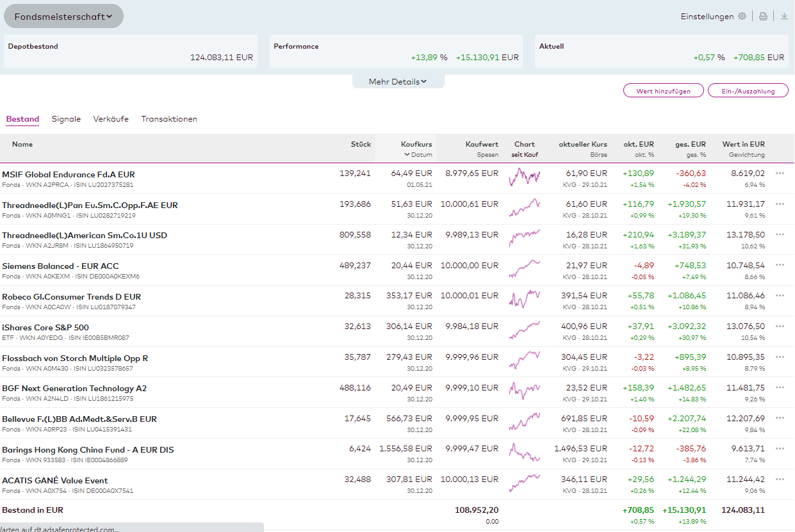Switch to the Signale tab
The height and width of the screenshot is (532, 795).
pos(66,119)
